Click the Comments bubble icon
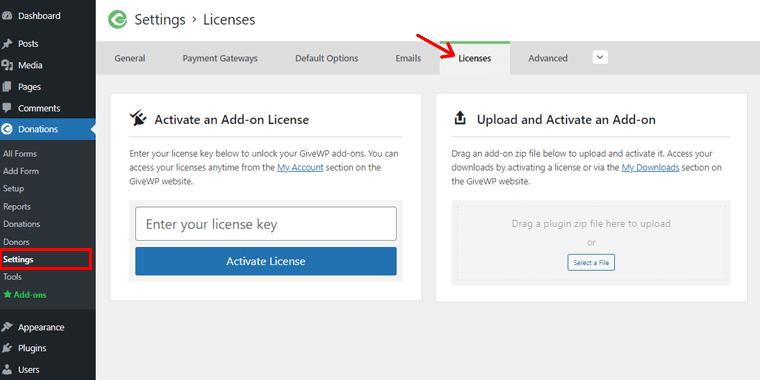This screenshot has height=380, width=760. click(x=6, y=108)
